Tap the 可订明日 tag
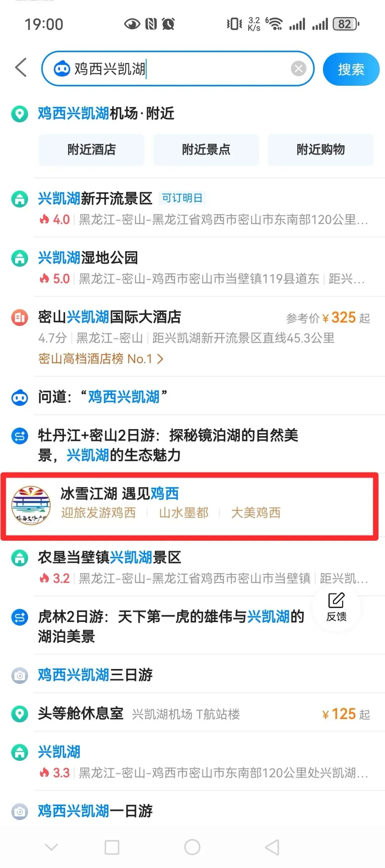 (x=182, y=198)
